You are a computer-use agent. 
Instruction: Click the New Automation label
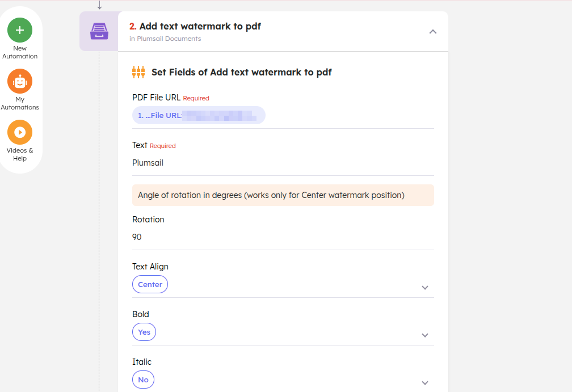coord(20,52)
